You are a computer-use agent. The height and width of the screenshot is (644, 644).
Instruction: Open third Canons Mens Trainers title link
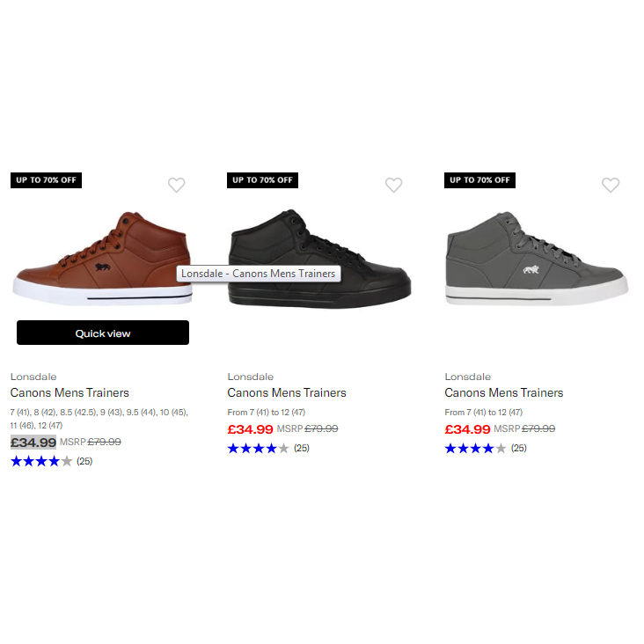(x=504, y=393)
